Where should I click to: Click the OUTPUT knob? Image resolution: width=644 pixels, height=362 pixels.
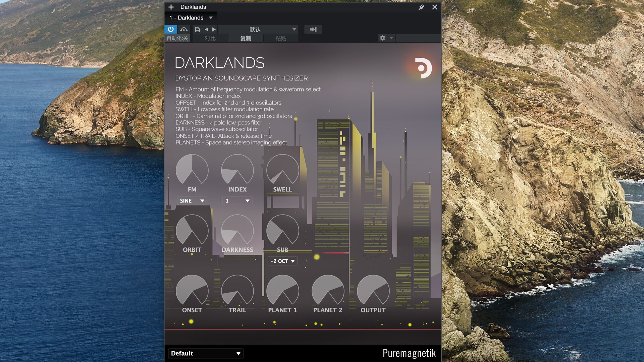[373, 291]
